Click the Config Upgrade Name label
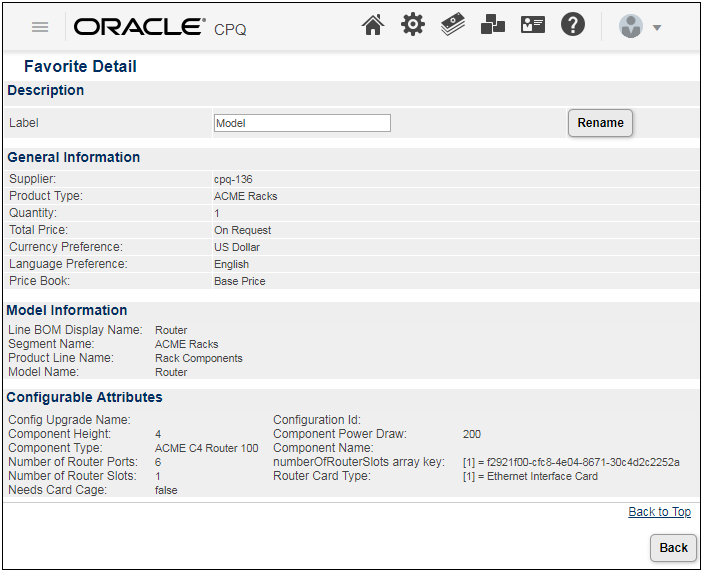Image resolution: width=703 pixels, height=572 pixels. [69, 420]
